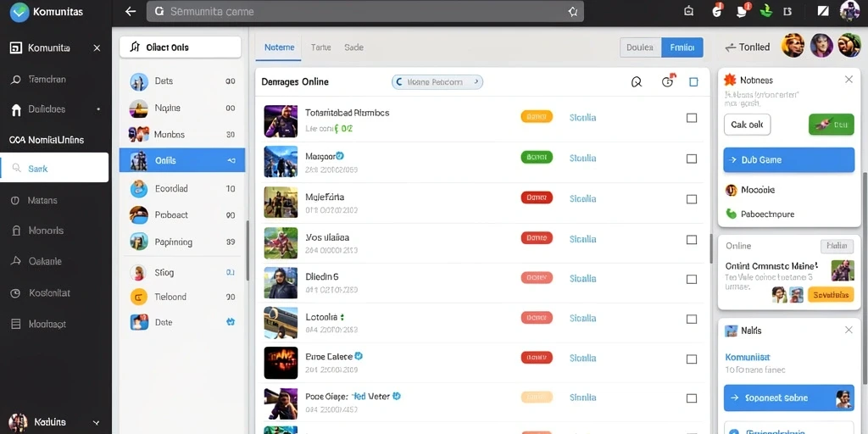Open the Oliact Onls selector
868x434 pixels.
(181, 47)
